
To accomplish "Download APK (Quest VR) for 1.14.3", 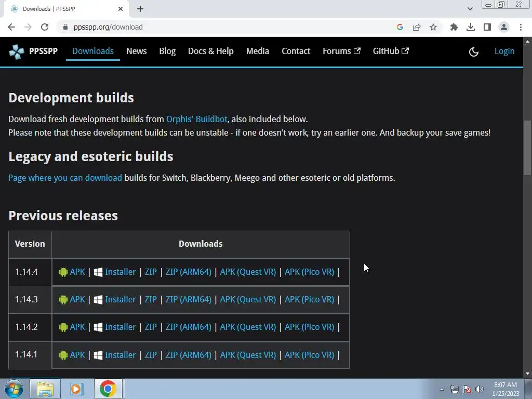I will pos(248,299).
